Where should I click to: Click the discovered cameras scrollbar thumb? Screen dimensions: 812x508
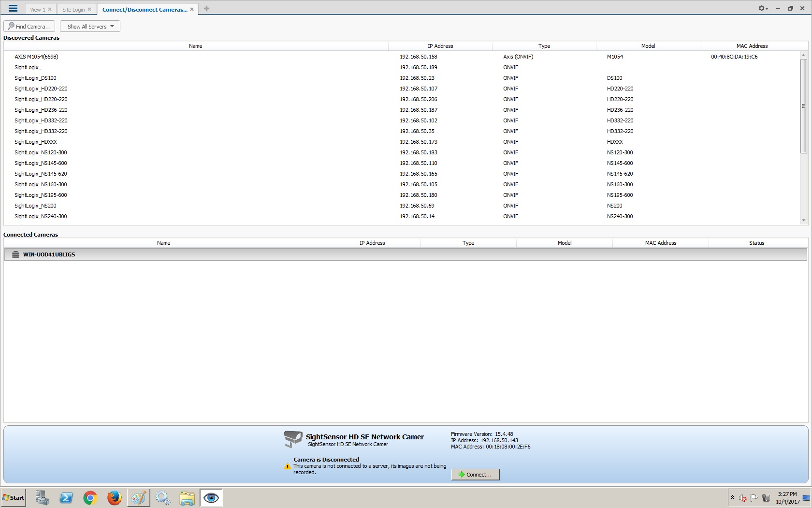[x=804, y=106]
